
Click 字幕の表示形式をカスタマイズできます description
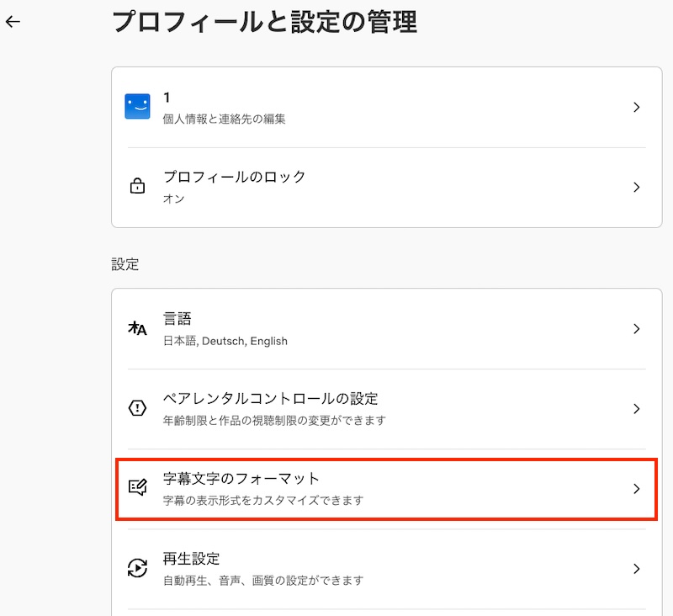coord(263,500)
